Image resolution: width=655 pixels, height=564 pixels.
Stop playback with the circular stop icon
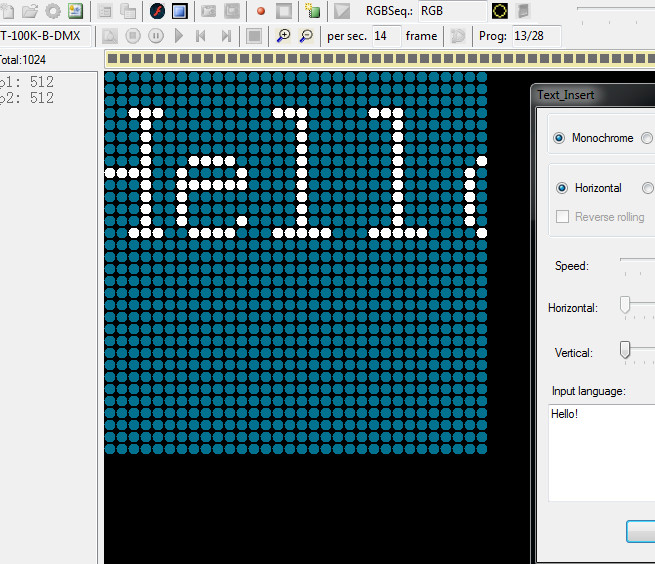click(x=133, y=36)
